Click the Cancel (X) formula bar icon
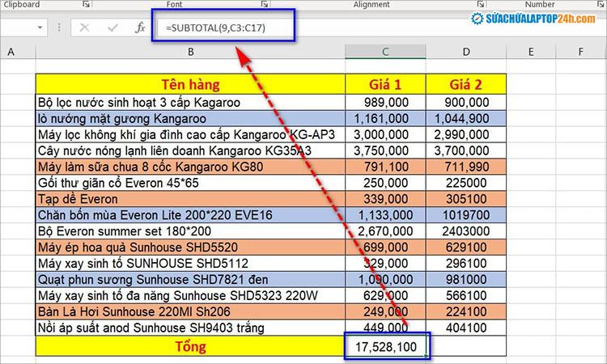This screenshot has height=364, width=607. point(84,28)
